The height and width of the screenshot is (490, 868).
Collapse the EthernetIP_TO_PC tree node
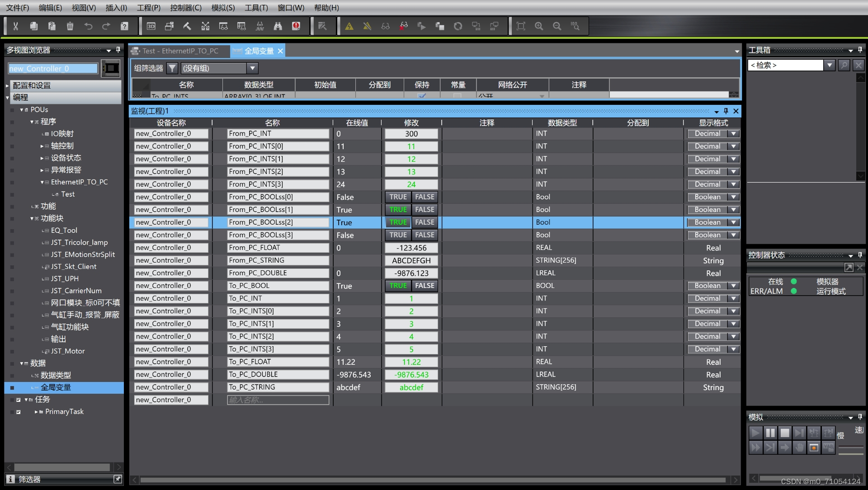(x=42, y=182)
